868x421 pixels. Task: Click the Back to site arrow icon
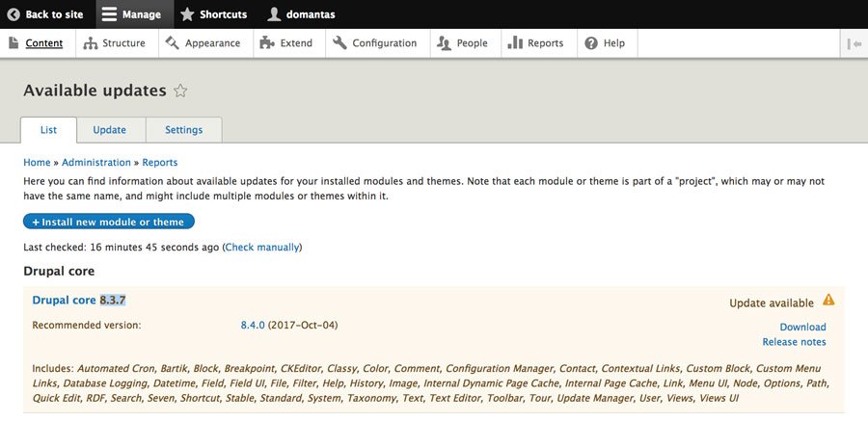click(14, 14)
